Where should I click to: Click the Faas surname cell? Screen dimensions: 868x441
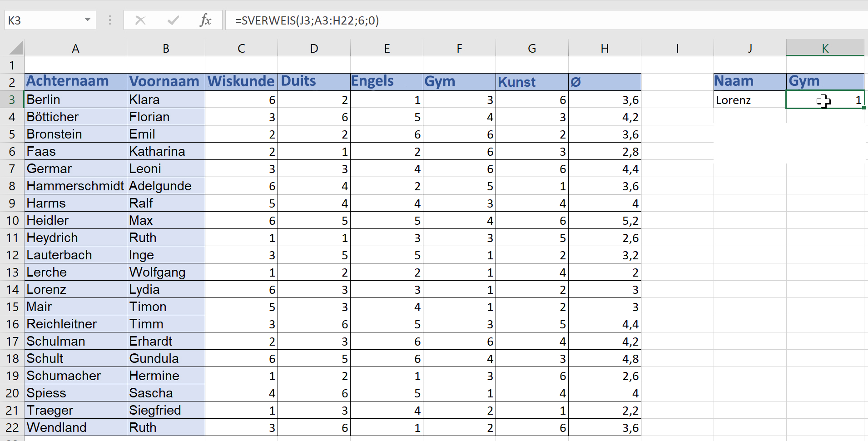(75, 151)
